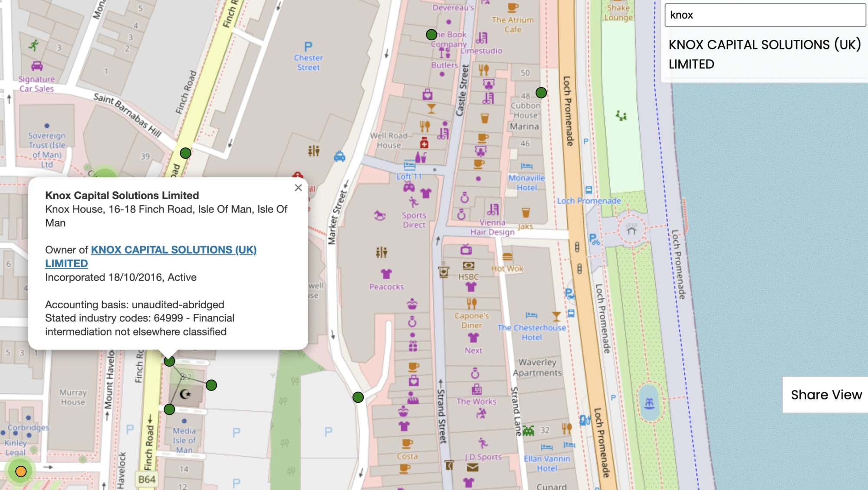The height and width of the screenshot is (490, 868).
Task: Click the crescent mosque icon near Finch Road
Action: point(185,394)
